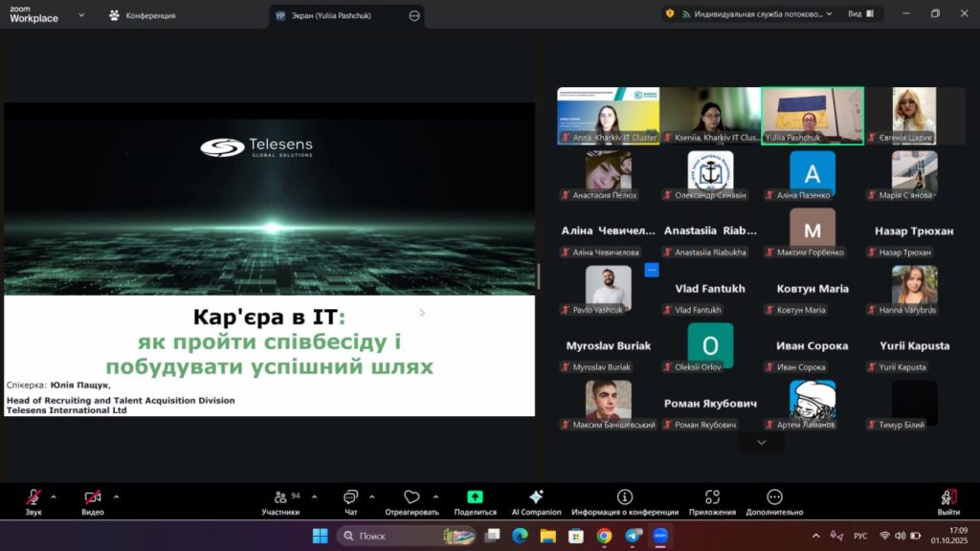Click the green Поделиться share screen icon
The width and height of the screenshot is (980, 551).
[475, 497]
